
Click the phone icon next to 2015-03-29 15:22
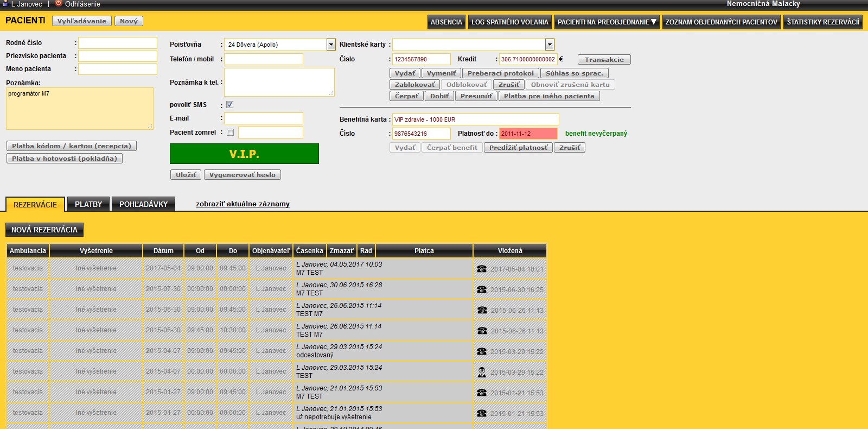click(482, 351)
